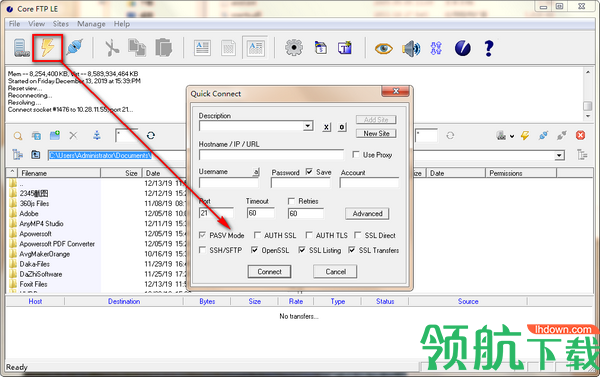Select the AnyMP4 Studio folder
The height and width of the screenshot is (377, 600).
coord(41,224)
